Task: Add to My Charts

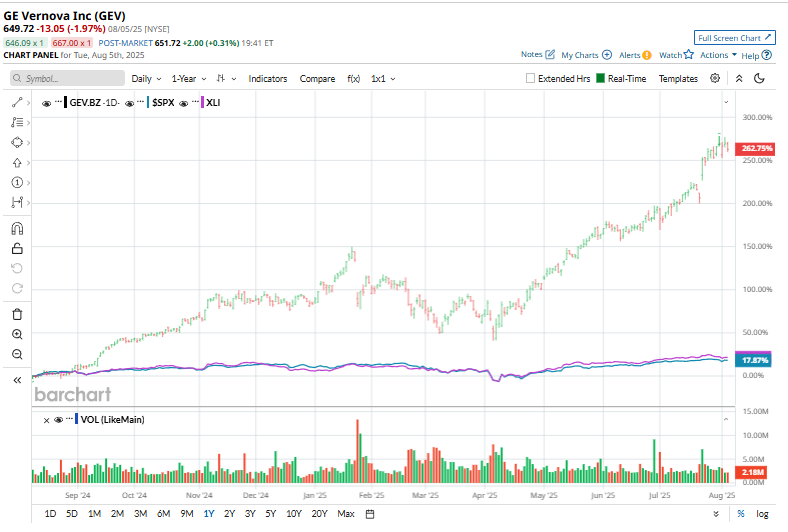Action: coord(586,55)
